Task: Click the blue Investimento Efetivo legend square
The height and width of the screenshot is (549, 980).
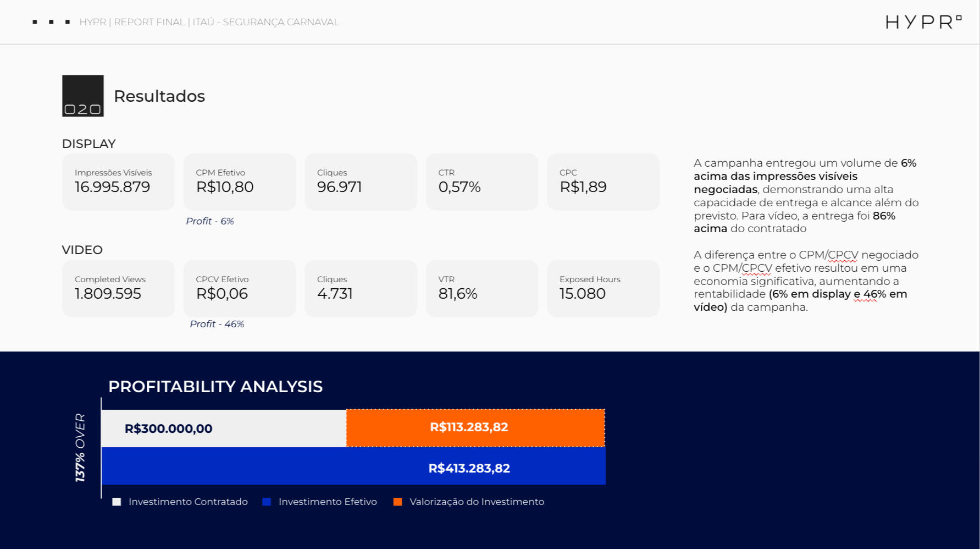Action: pyautogui.click(x=267, y=502)
